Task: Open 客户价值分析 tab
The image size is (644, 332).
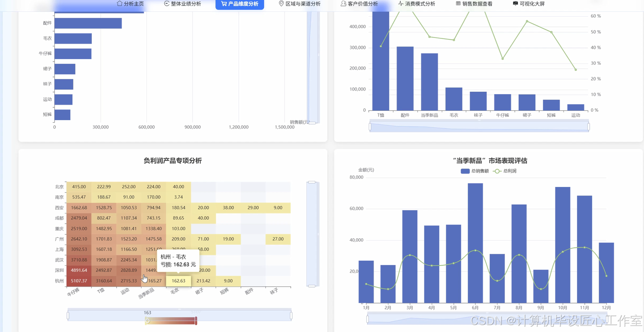Action: 359,4
